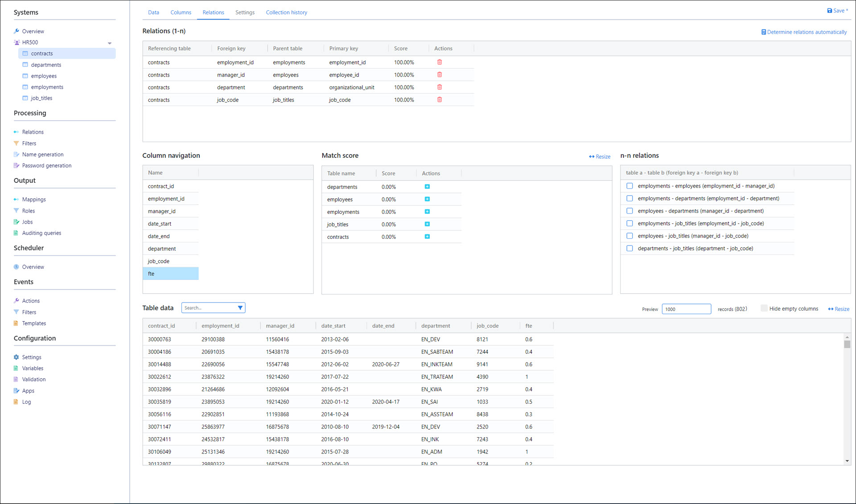The image size is (856, 504).
Task: Open the Password generation sidebar item
Action: pyautogui.click(x=46, y=166)
